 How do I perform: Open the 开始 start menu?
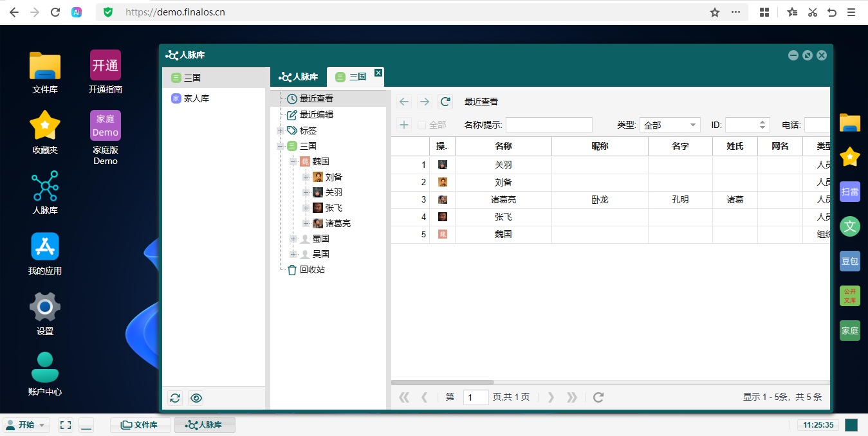pos(26,425)
